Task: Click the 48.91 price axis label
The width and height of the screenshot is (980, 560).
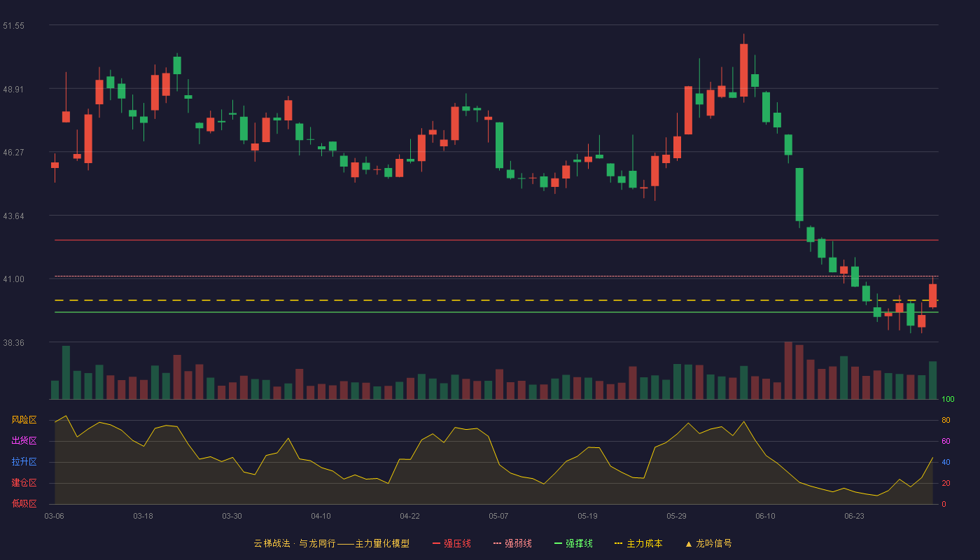Action: [x=14, y=90]
